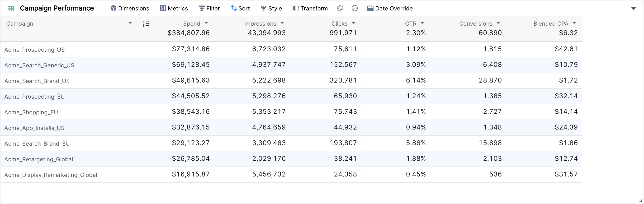
Task: Open the Spend column dropdown arrow
Action: point(206,23)
